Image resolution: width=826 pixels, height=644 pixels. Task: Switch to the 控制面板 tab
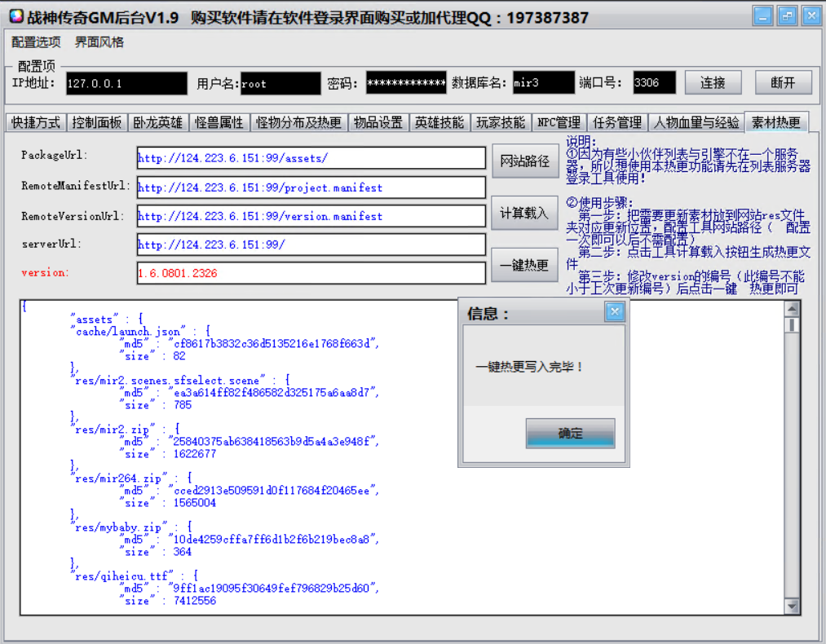pyautogui.click(x=96, y=123)
